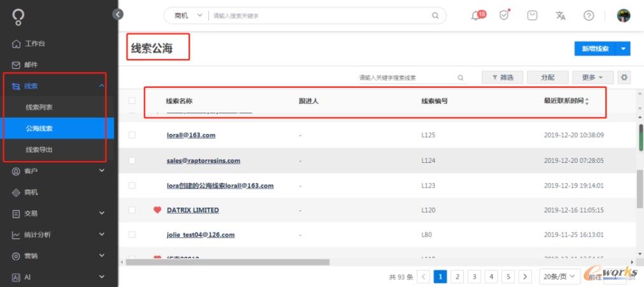Viewport: 644px width, 287px height.
Task: Open lead lorall@163.com link
Action: pos(191,135)
